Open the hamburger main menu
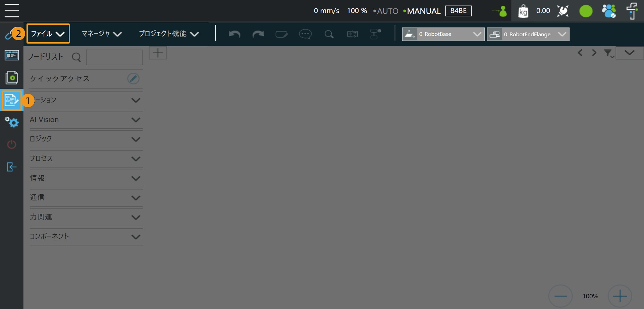644x309 pixels. 12,10
